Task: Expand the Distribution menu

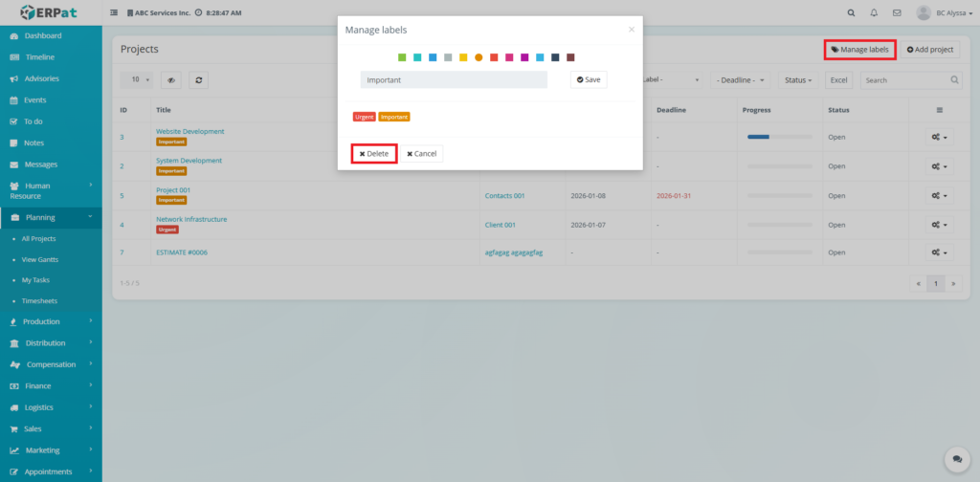Action: (x=51, y=342)
